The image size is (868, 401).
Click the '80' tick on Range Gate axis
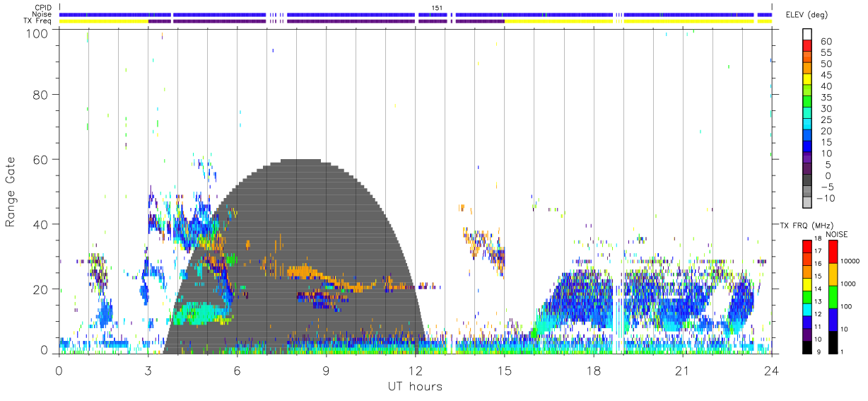pos(41,94)
